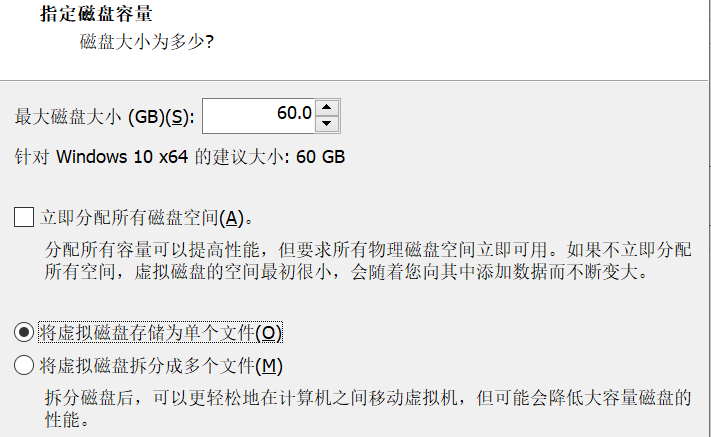Click the 建议大小 recommendation line
The width and height of the screenshot is (711, 437).
180,158
